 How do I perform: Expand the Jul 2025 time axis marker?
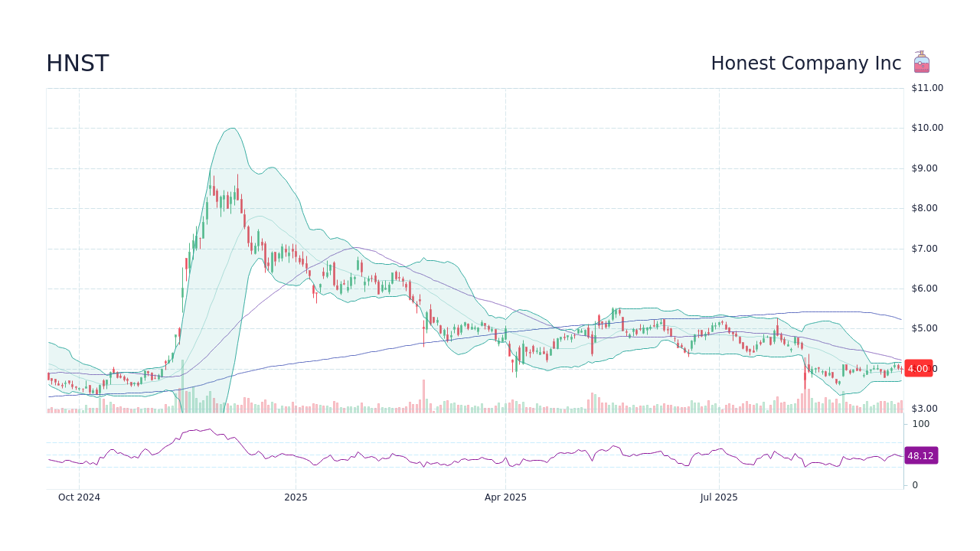coord(718,497)
